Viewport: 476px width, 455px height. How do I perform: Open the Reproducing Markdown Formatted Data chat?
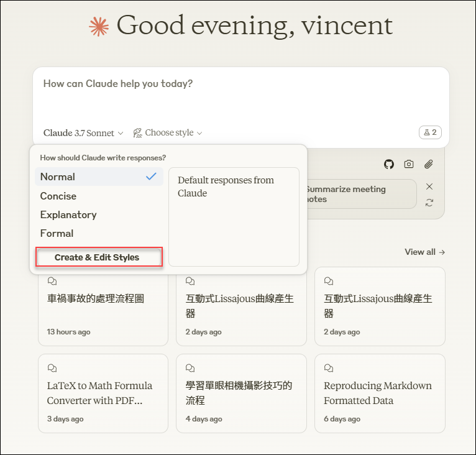pos(380,393)
